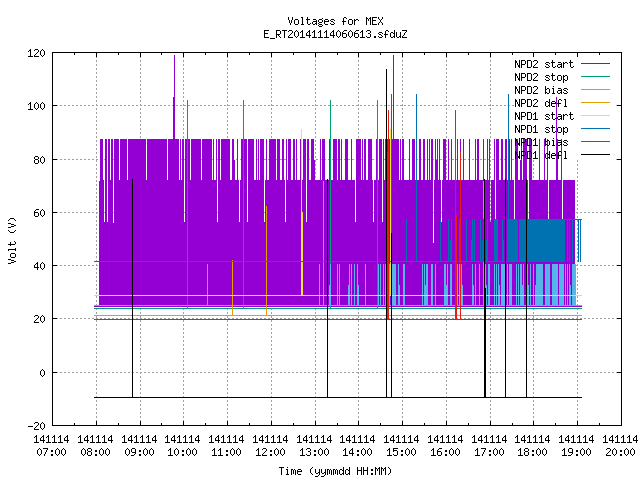The image size is (640, 480).
Task: Click the 'NPD2 defl' legend label
Action: (541, 103)
